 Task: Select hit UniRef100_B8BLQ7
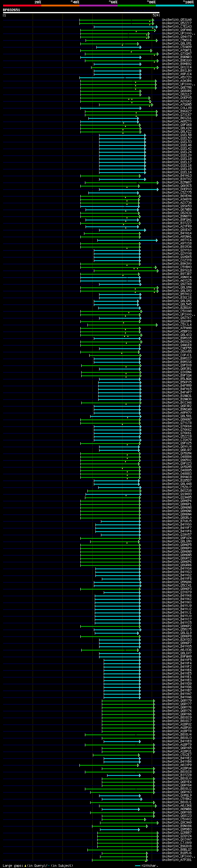click(x=177, y=850)
